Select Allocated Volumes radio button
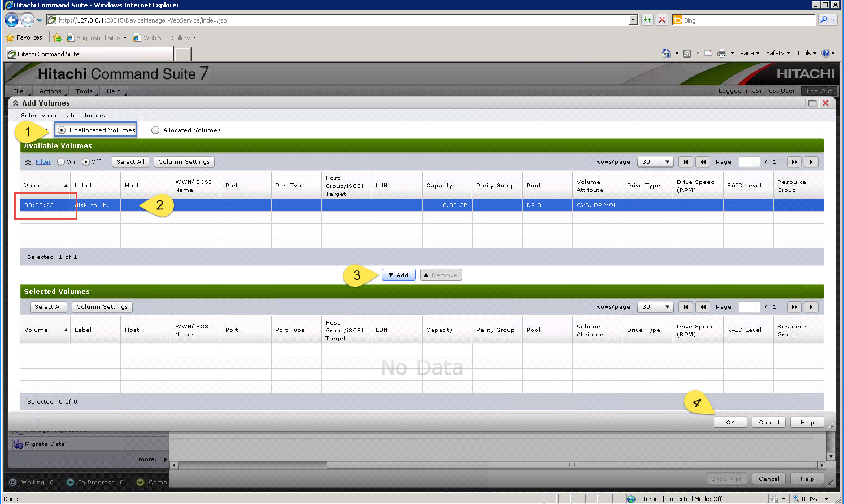This screenshot has width=844, height=504. click(155, 130)
